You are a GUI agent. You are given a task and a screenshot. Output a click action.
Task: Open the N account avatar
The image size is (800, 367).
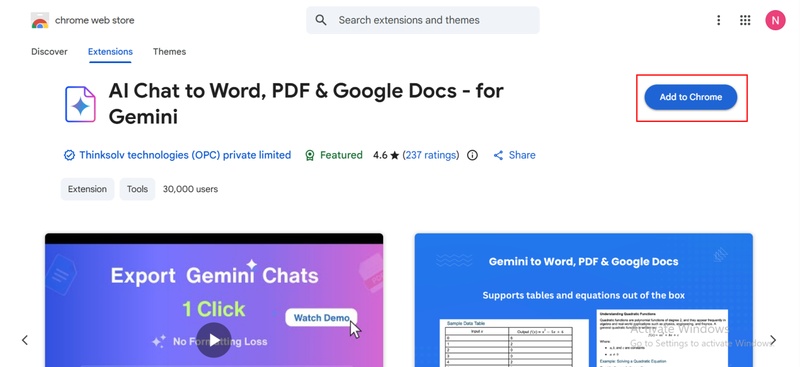point(775,20)
